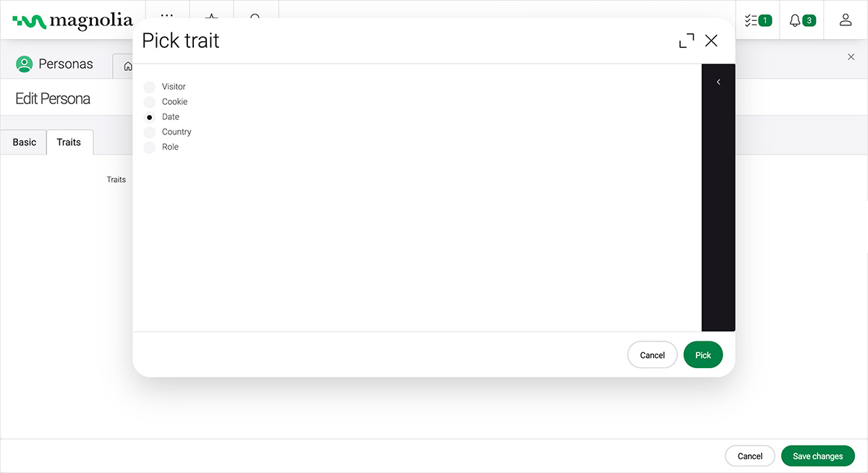Open the tasks list icon
Image resolution: width=868 pixels, height=473 pixels.
(757, 20)
